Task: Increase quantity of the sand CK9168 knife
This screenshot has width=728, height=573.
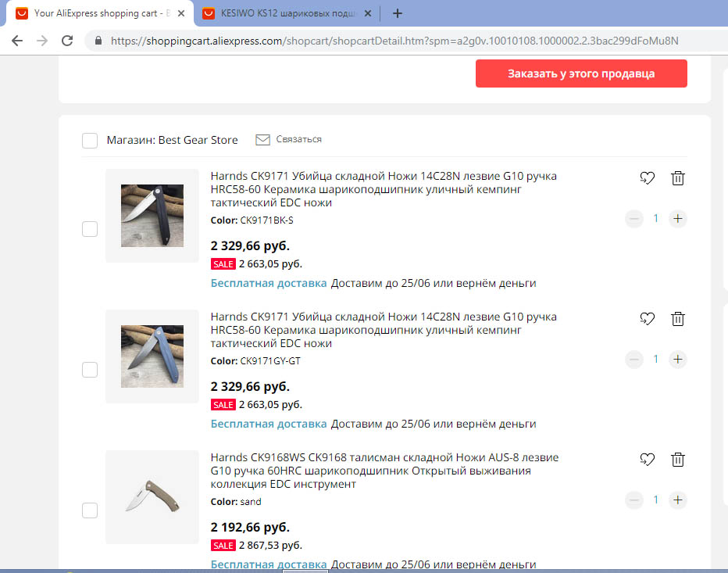Action: click(678, 500)
